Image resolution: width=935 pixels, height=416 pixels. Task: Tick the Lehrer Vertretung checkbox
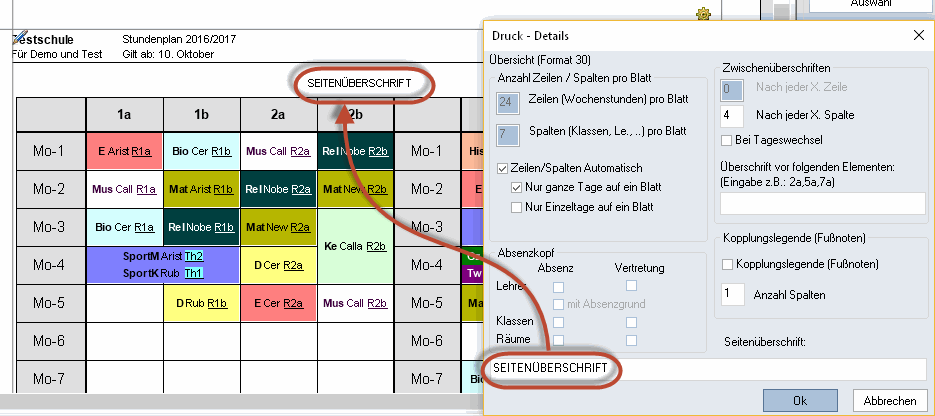point(631,286)
